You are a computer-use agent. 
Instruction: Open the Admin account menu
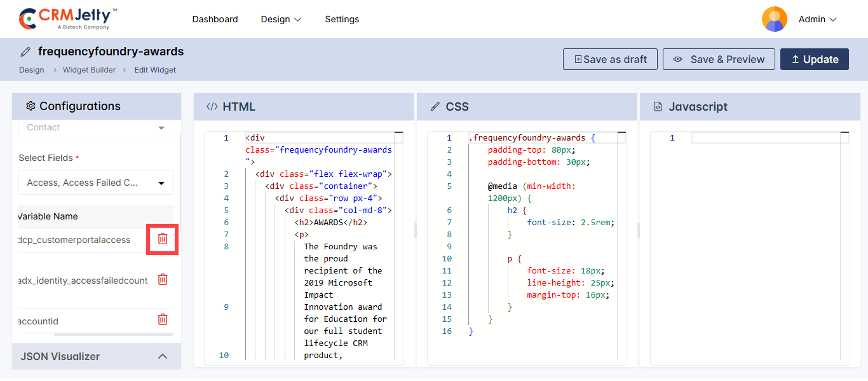[x=817, y=19]
